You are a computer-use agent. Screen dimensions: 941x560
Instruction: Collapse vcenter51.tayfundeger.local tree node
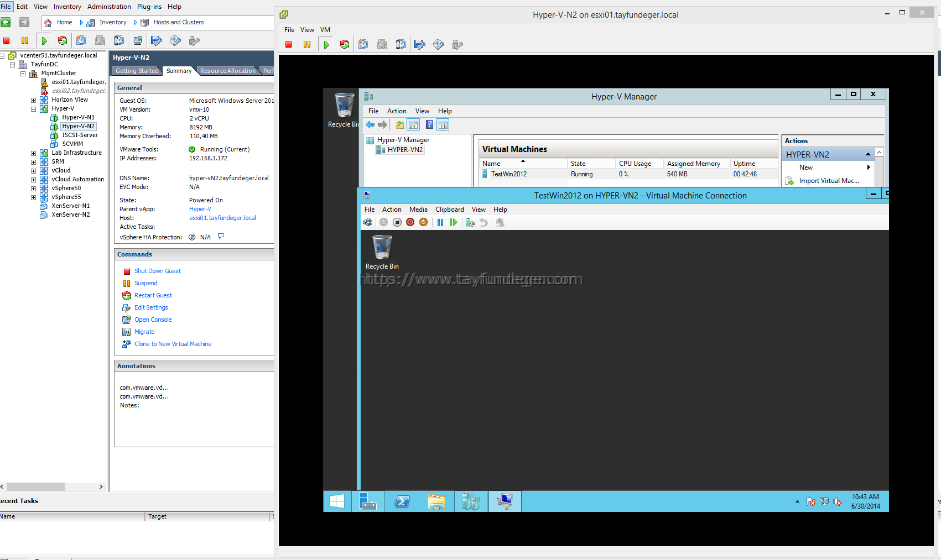tap(2, 56)
